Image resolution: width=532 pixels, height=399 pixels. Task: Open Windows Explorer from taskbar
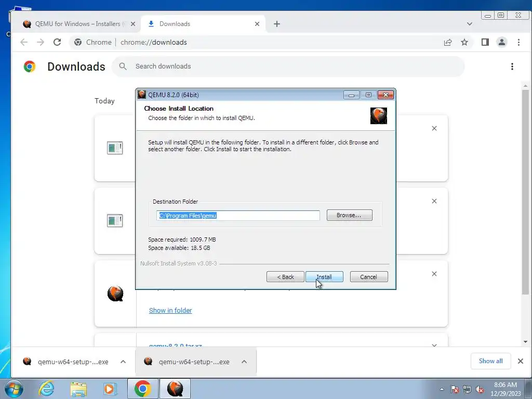coord(78,389)
